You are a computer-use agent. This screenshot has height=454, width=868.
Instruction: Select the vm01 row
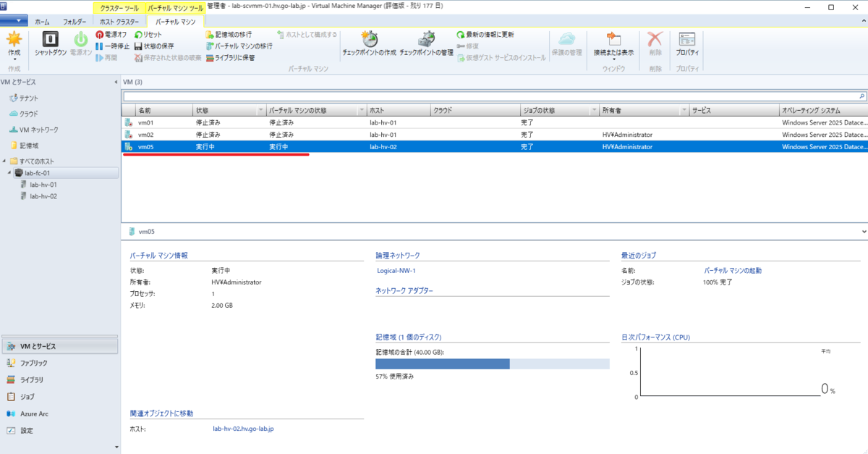pos(495,122)
